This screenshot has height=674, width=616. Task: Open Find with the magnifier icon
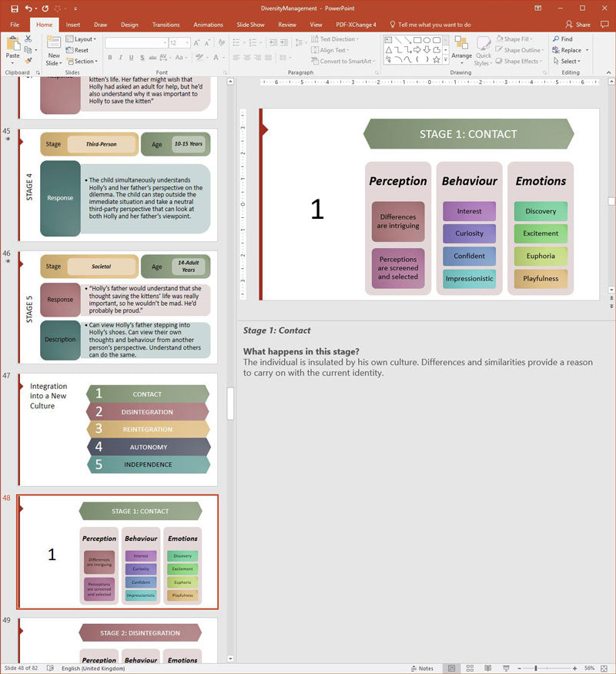click(x=563, y=39)
